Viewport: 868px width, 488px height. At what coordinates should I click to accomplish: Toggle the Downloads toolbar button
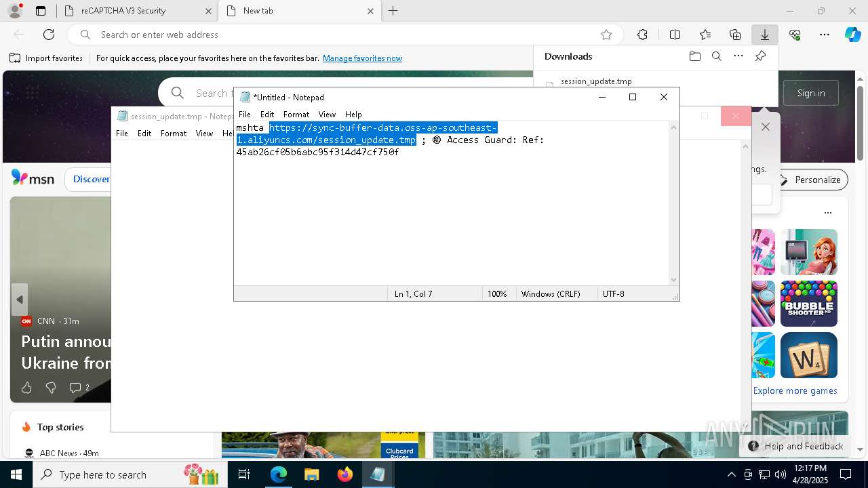coord(764,35)
